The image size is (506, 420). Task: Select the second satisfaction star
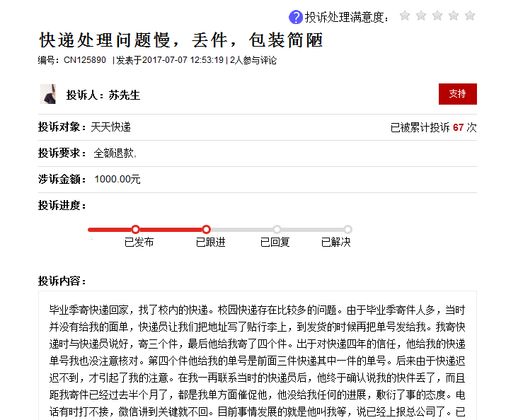pos(421,16)
